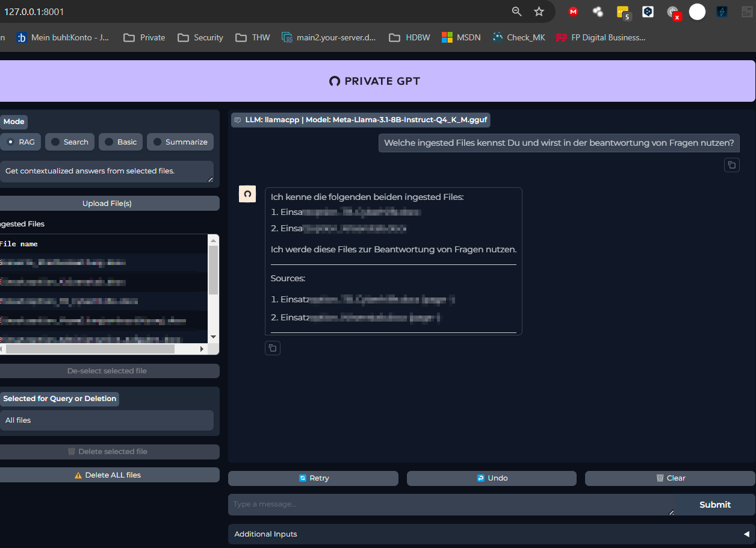The image size is (756, 548).
Task: Open the browser zoom magnifier icon
Action: [516, 11]
